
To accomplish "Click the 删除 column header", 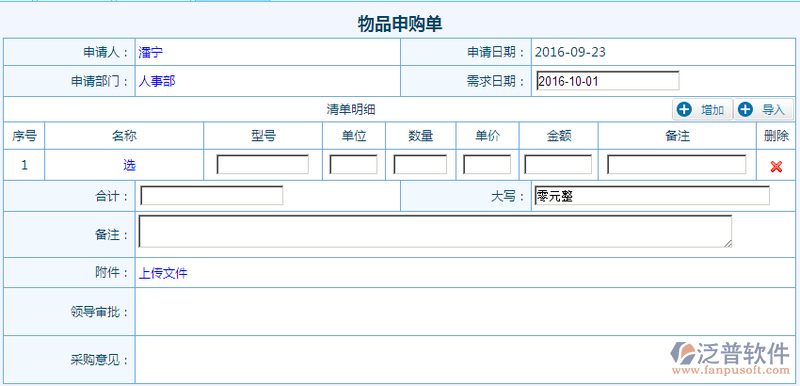I will click(776, 136).
